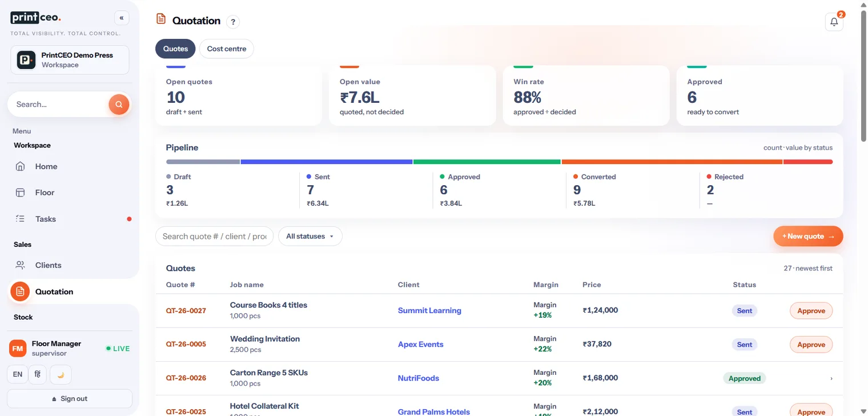Click the Course Books 4 titles job

(x=268, y=305)
